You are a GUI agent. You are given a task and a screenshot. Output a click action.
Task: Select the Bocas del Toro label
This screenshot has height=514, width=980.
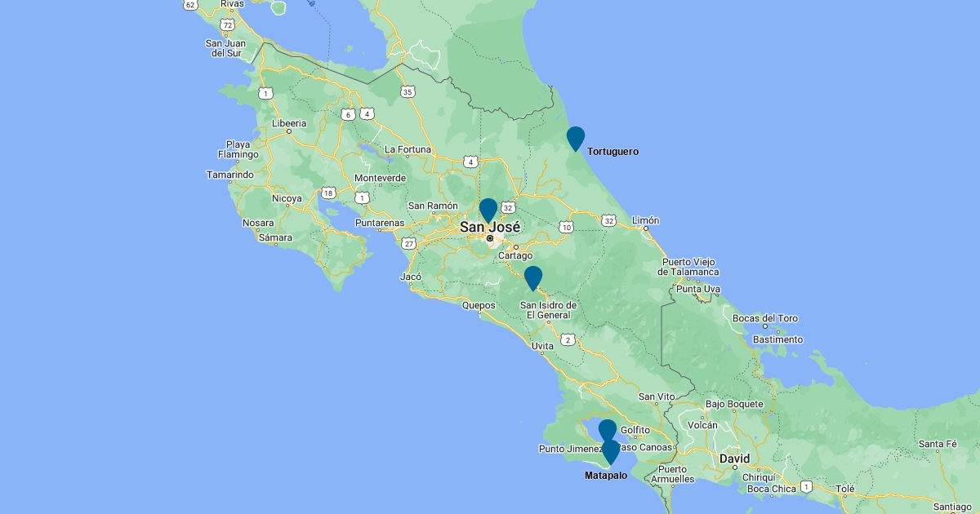point(765,318)
